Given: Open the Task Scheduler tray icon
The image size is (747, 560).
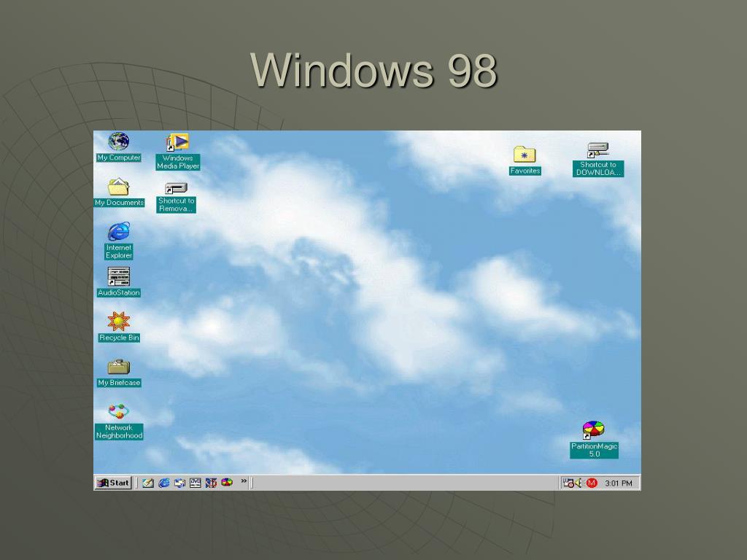Looking at the screenshot, I should pyautogui.click(x=568, y=483).
